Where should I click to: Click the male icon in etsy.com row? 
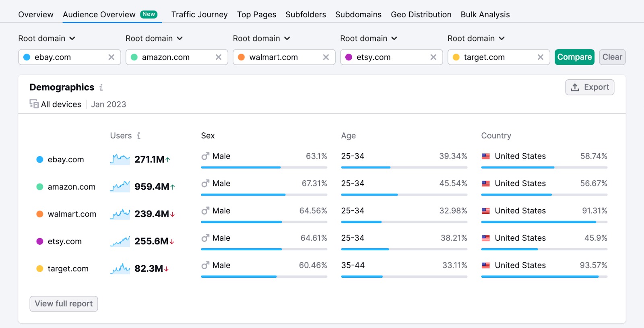(x=205, y=238)
